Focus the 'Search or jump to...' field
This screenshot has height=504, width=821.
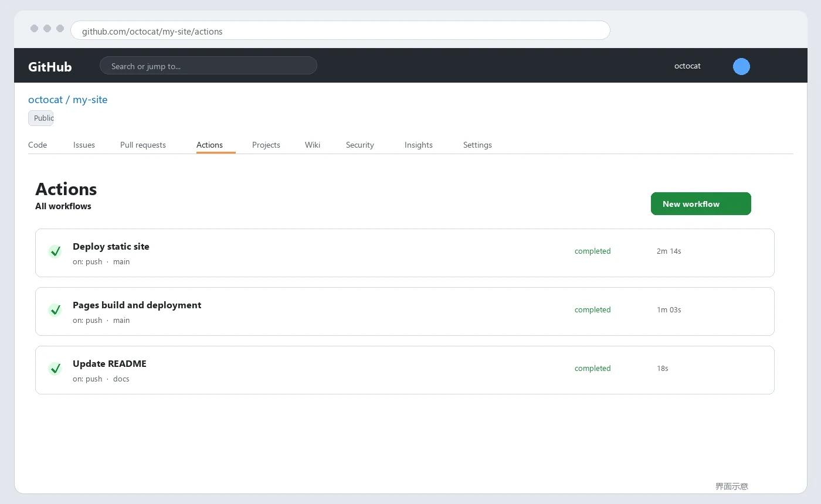208,66
